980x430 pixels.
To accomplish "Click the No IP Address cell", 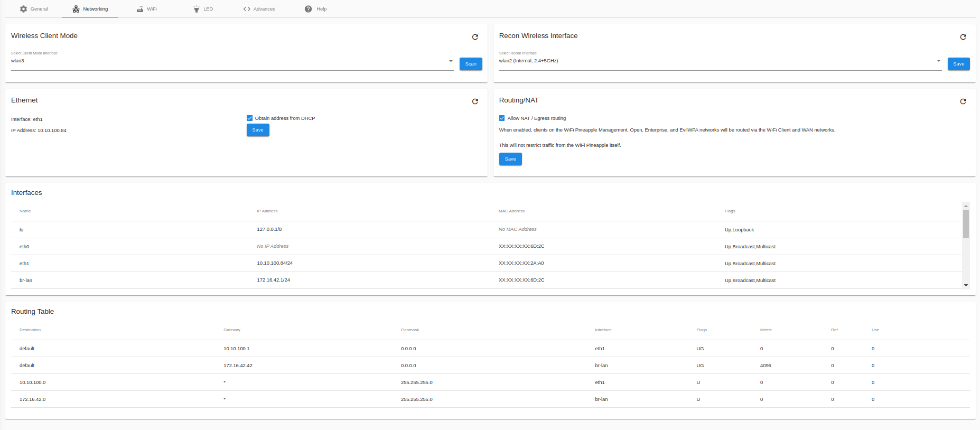I will 273,246.
